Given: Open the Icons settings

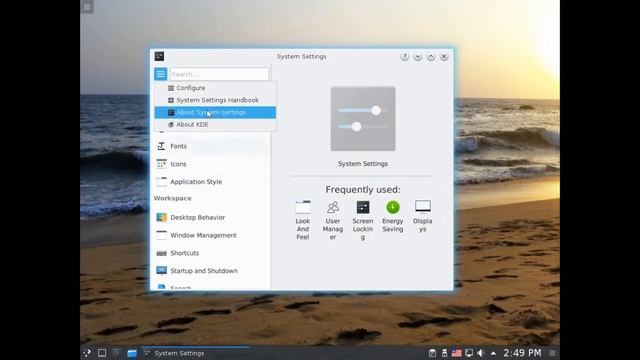Looking at the screenshot, I should (x=211, y=164).
